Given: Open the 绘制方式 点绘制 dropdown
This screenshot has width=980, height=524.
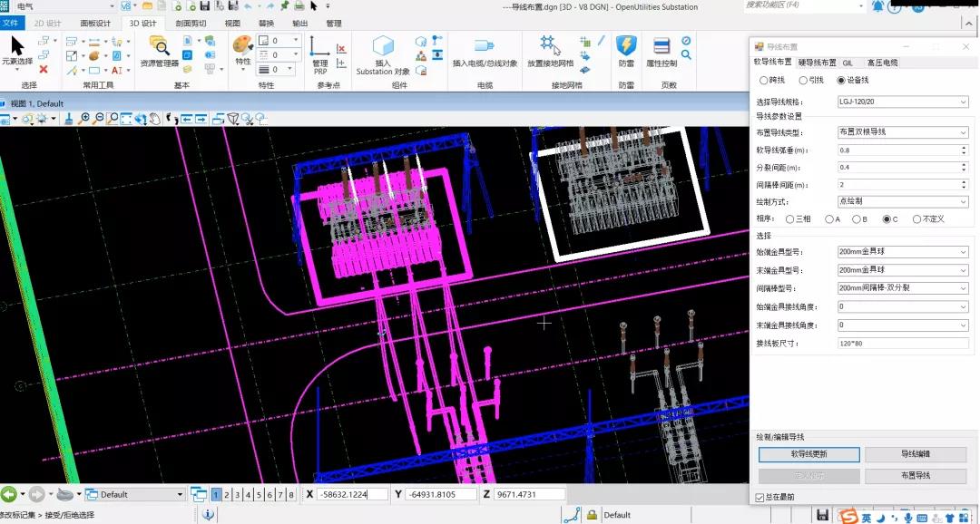Looking at the screenshot, I should pyautogui.click(x=903, y=202).
